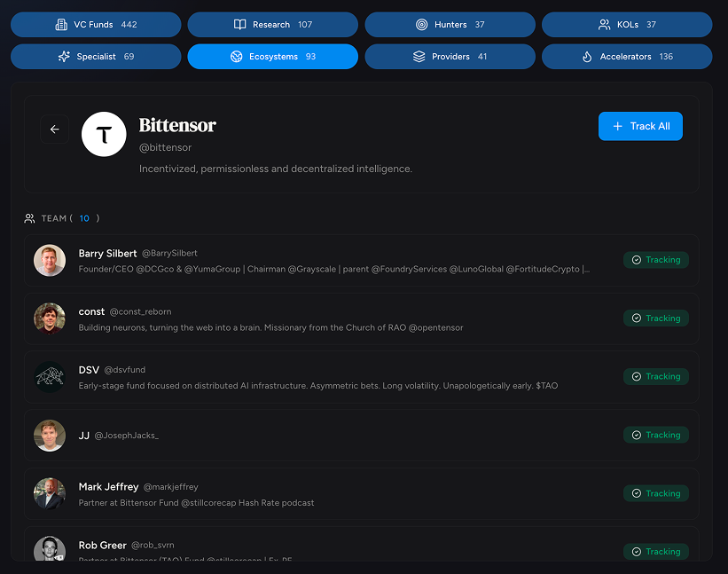This screenshot has height=574, width=728.
Task: Select the Specialist tab
Action: tap(96, 57)
